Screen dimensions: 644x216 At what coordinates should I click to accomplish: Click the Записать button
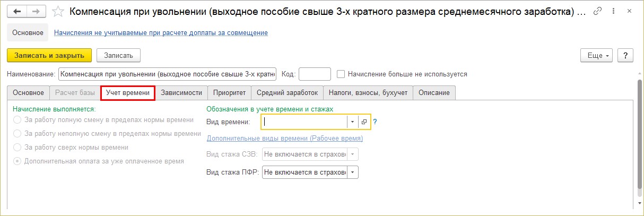(x=118, y=55)
